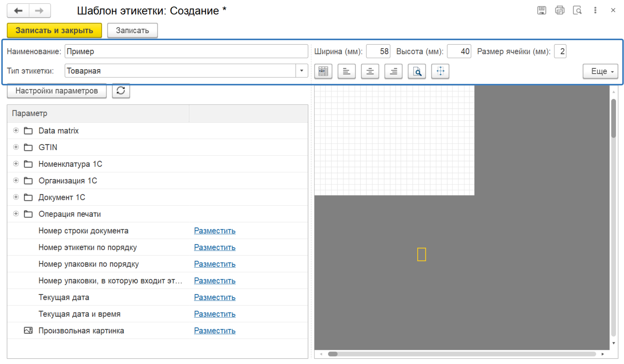Click the printer icon in title bar

pyautogui.click(x=559, y=10)
